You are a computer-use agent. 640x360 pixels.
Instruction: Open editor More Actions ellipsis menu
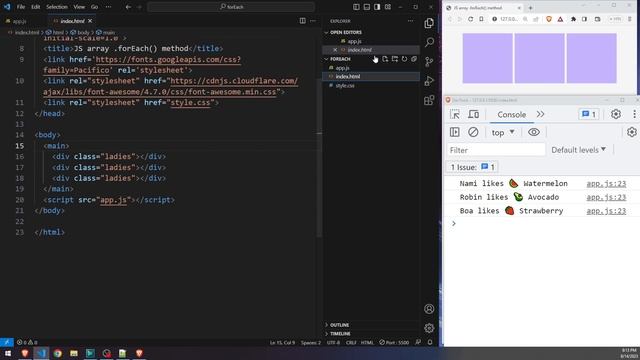point(313,21)
